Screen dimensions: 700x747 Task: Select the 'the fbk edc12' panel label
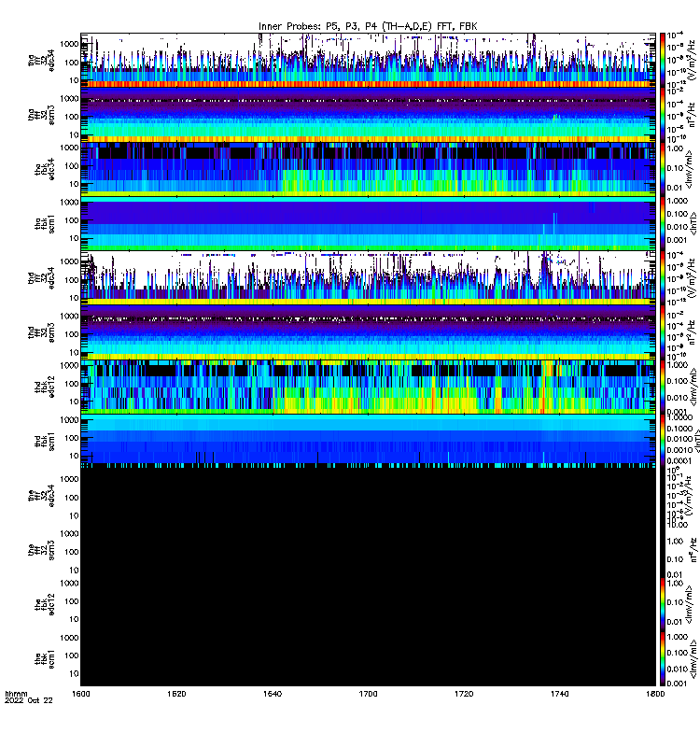tap(45, 604)
